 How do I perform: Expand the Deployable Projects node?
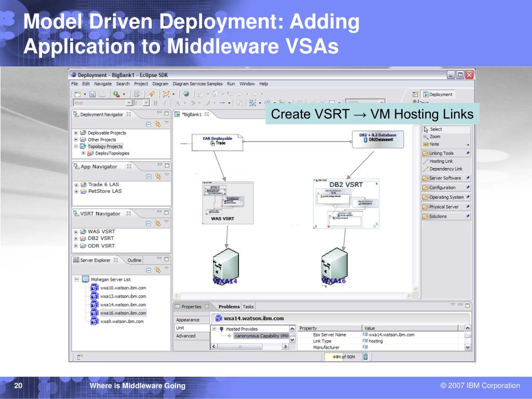(76, 132)
